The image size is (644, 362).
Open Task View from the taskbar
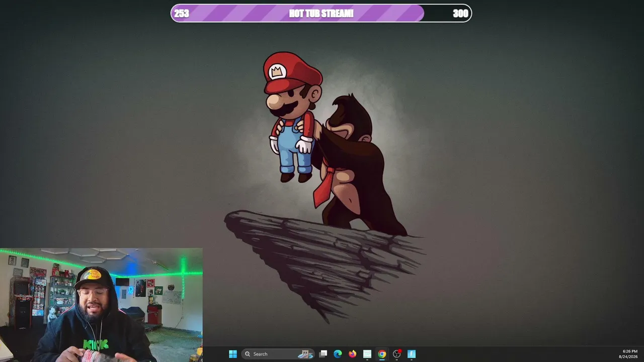pos(323,354)
